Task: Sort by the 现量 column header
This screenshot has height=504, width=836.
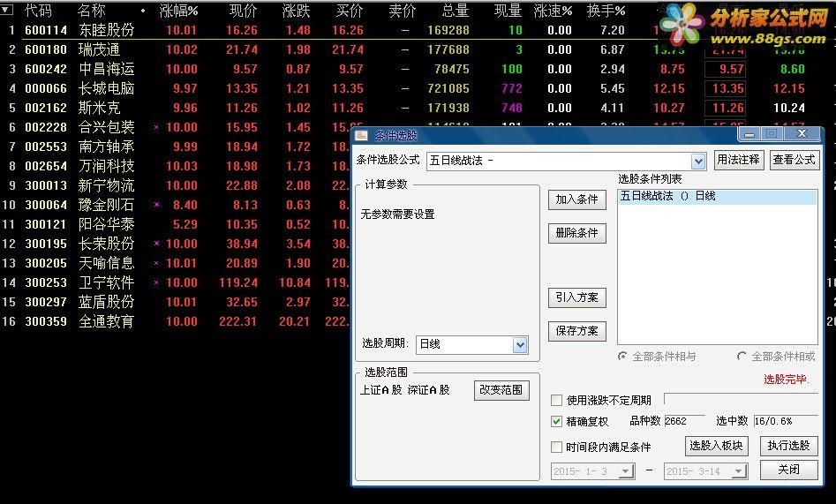Action: [508, 10]
